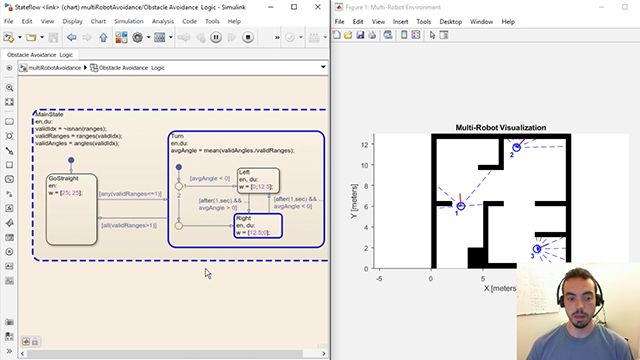Open the Simulink File menu
This screenshot has height=360, width=640.
coord(8,21)
